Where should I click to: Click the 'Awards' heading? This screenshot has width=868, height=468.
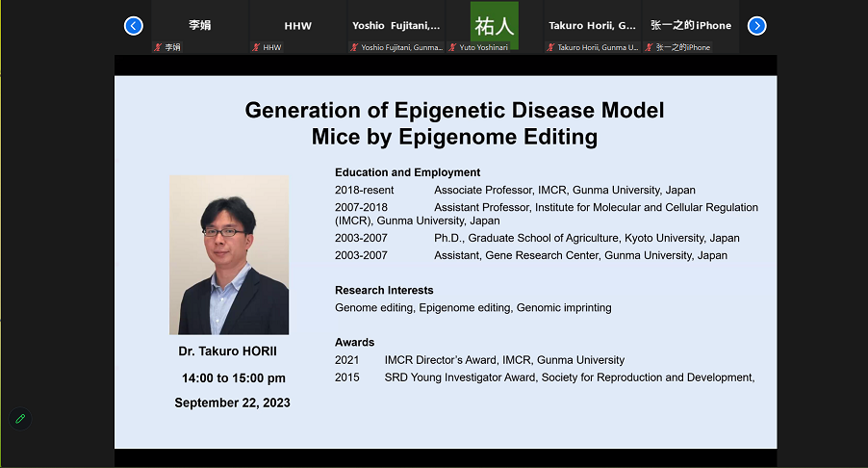355,342
